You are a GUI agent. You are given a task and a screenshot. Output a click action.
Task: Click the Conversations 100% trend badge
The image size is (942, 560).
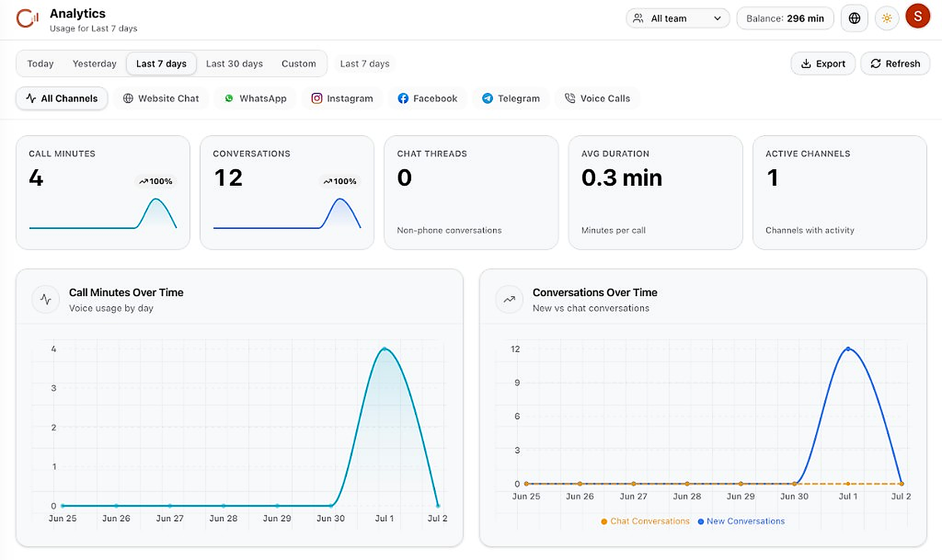340,181
